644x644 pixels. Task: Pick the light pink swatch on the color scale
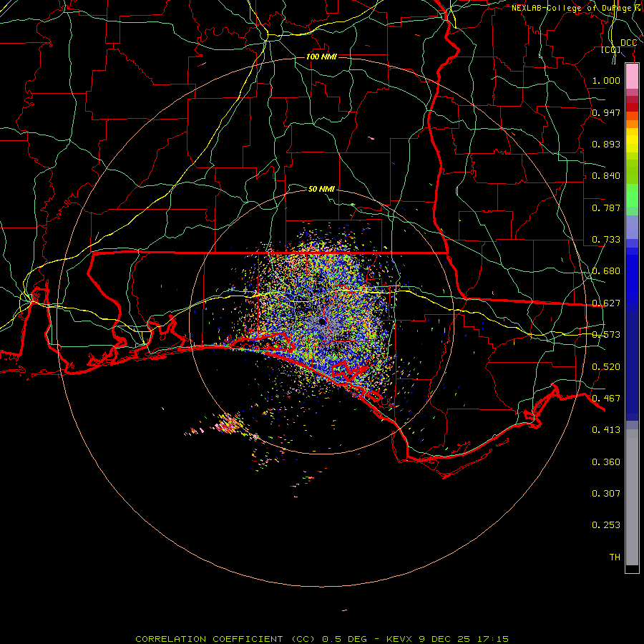[x=632, y=77]
